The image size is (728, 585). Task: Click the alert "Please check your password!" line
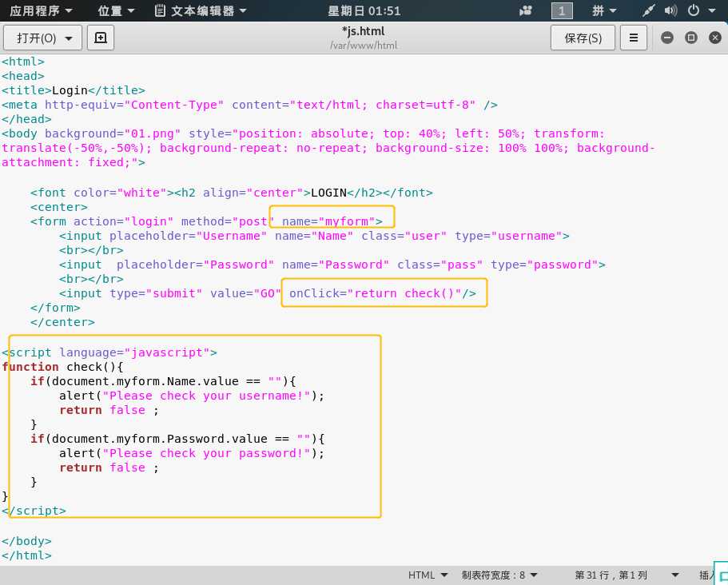(x=192, y=453)
